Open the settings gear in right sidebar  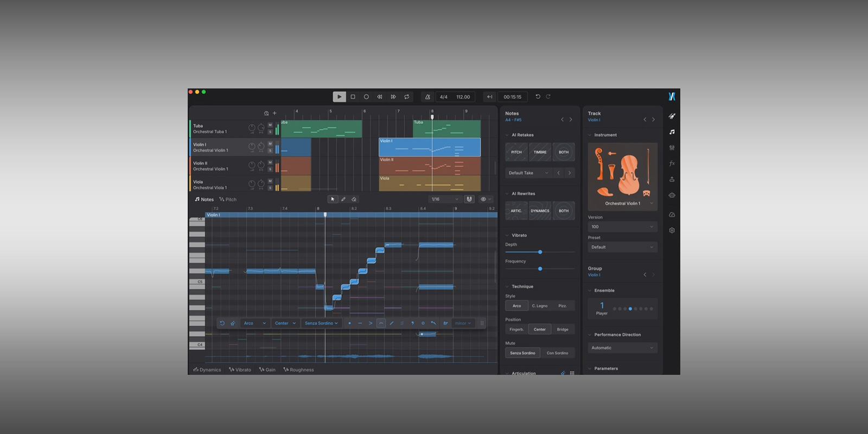tap(672, 230)
